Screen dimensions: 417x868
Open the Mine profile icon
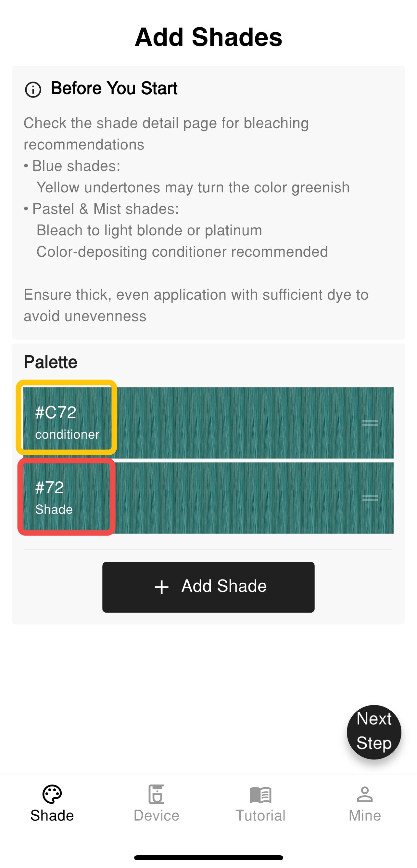[365, 794]
